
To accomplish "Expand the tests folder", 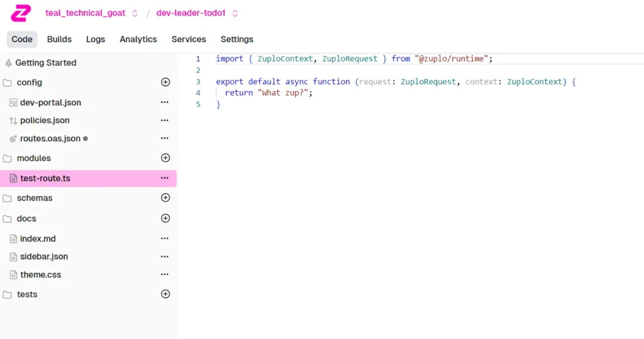I will pos(27,294).
